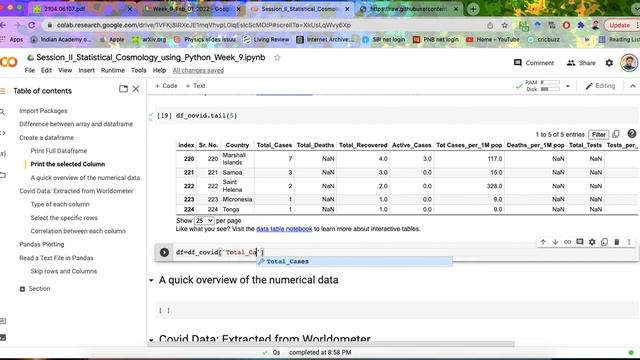
Task: Collapse the quick overview section heading
Action: pos(151,280)
